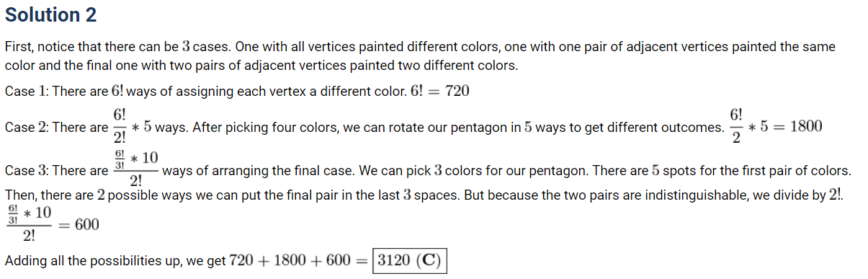Click the Case 1 line with 6! = 720
This screenshot has height=279, width=868.
click(236, 92)
